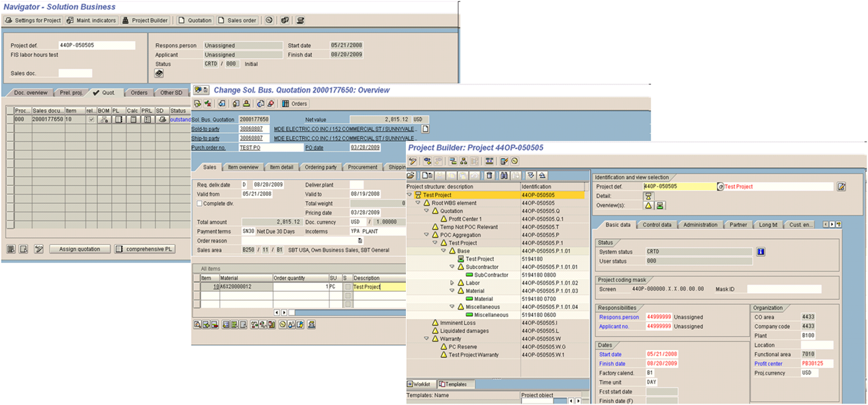The height and width of the screenshot is (405, 868).
Task: Click the WBS element overview triangle icon
Action: pos(648,206)
